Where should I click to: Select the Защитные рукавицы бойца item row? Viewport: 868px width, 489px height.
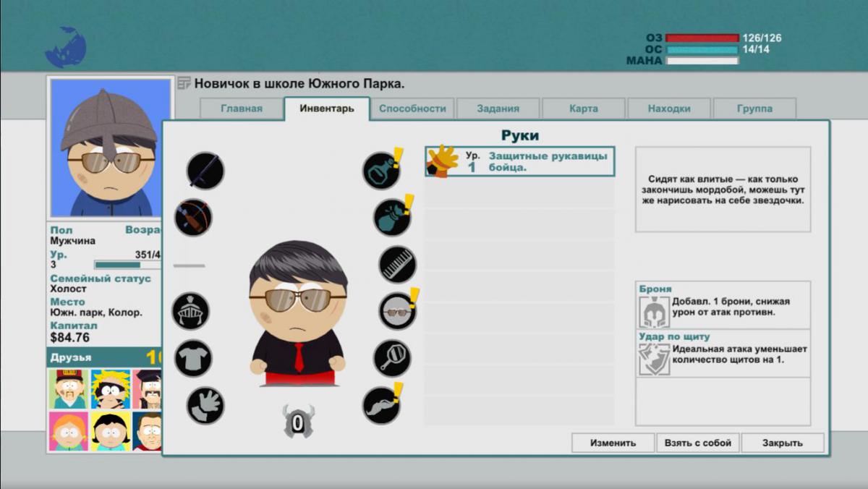[519, 161]
